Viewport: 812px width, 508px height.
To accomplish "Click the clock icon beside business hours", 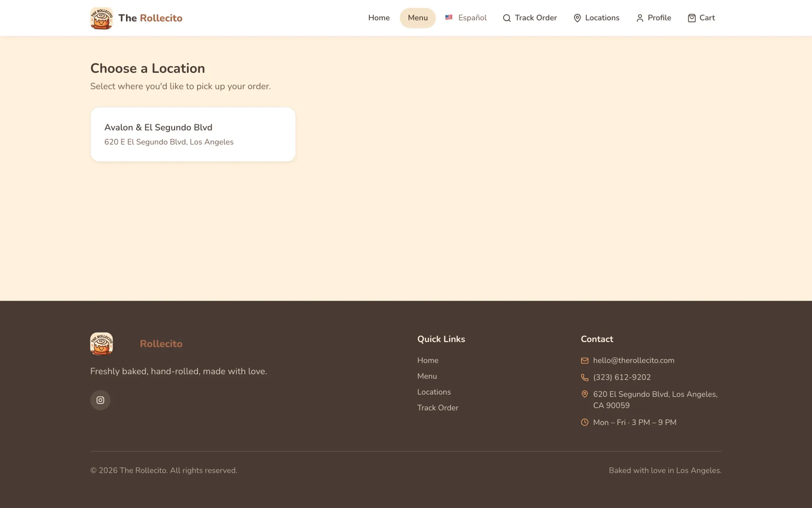I will pos(584,422).
